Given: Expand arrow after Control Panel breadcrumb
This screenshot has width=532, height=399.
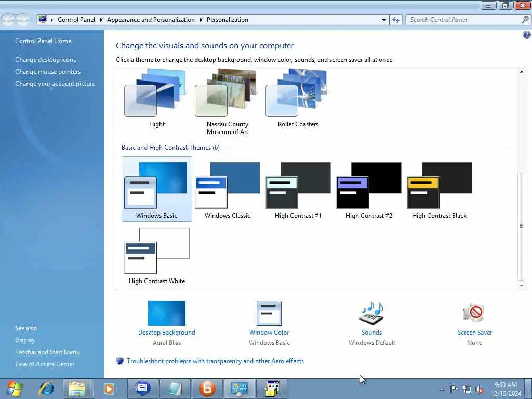Looking at the screenshot, I should pyautogui.click(x=101, y=20).
